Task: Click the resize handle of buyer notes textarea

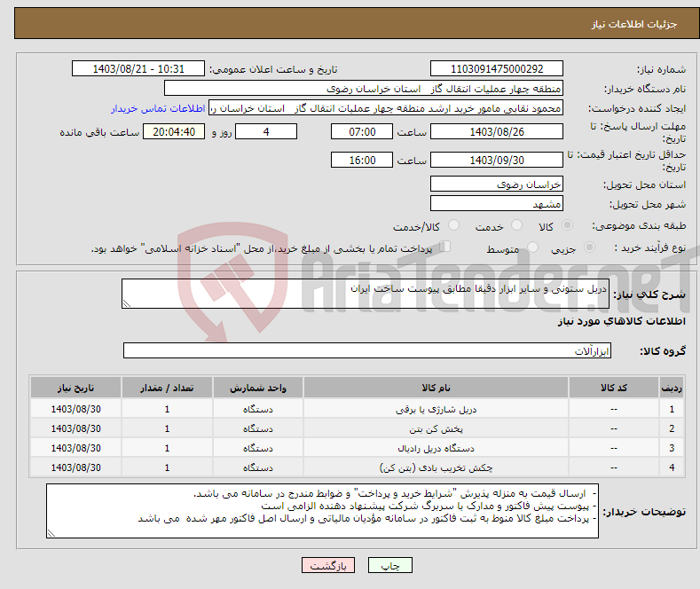Action: 51,533
